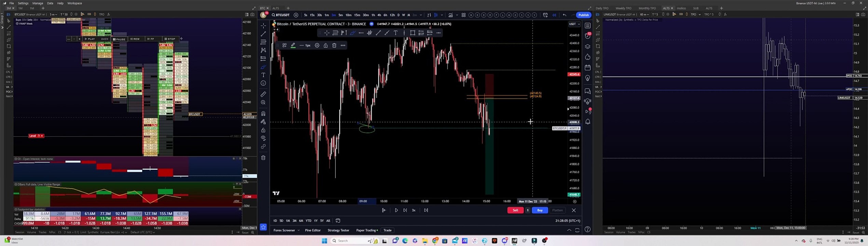Screen dimensions: 868x246
Task: Click the replay play button
Action: (x=396, y=210)
